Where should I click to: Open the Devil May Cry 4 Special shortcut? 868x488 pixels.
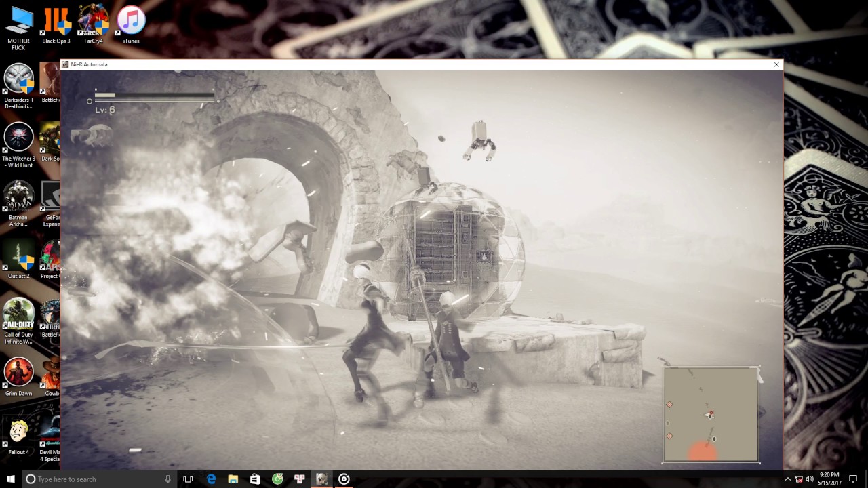50,439
